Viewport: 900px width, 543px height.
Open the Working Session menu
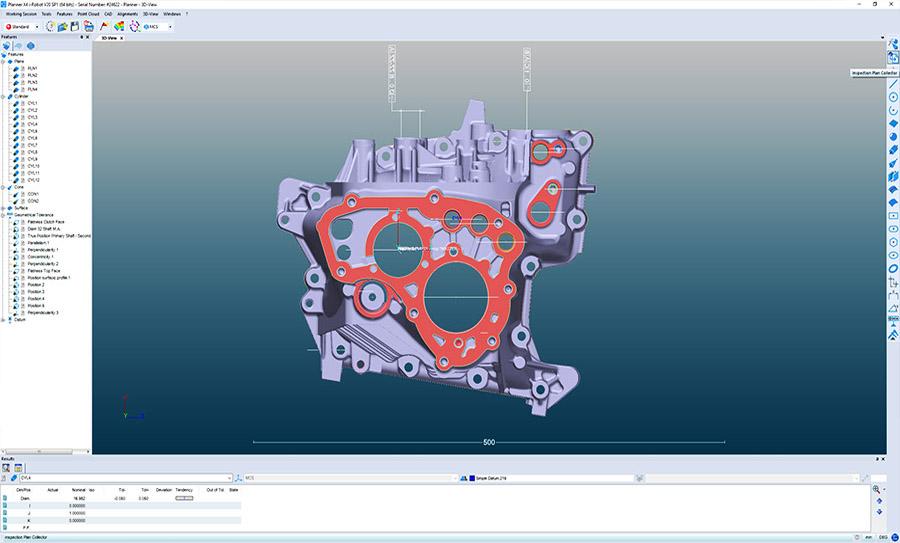click(x=21, y=13)
